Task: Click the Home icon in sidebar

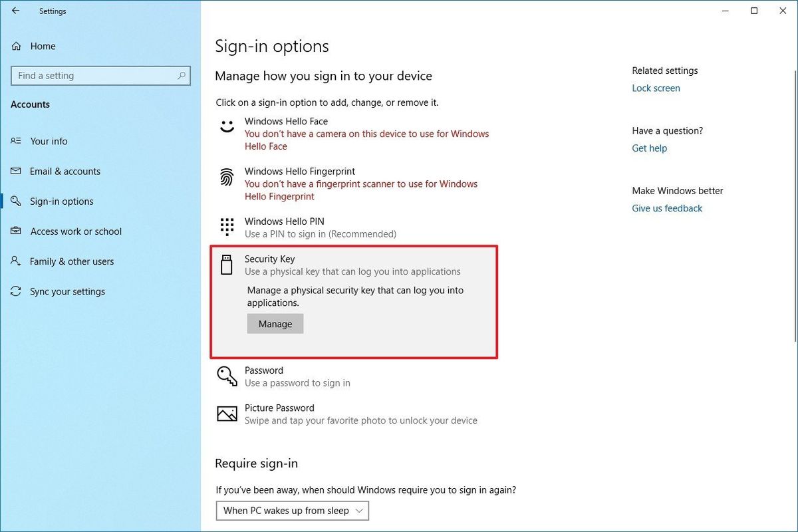Action: [15, 46]
